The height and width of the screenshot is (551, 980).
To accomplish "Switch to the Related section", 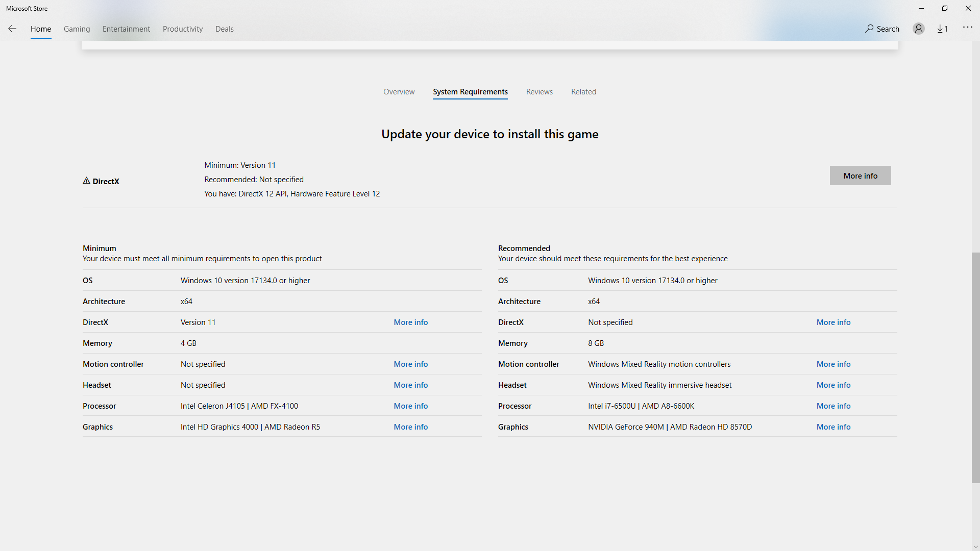I will pyautogui.click(x=583, y=92).
